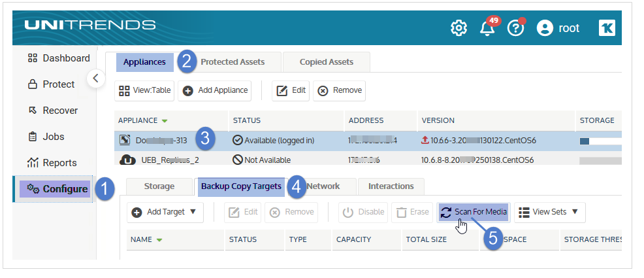The width and height of the screenshot is (644, 278).
Task: Click version 10.6.8 cell text
Action: (x=477, y=160)
